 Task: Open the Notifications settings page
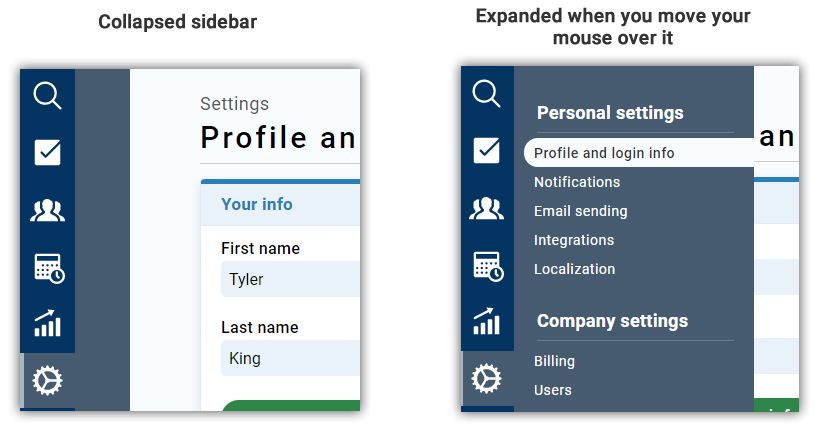click(x=577, y=182)
